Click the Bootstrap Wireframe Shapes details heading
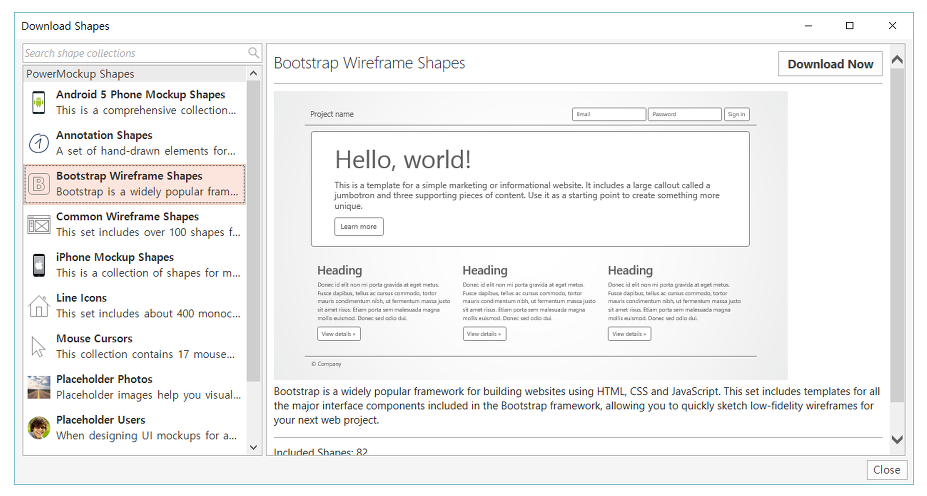The width and height of the screenshot is (927, 496). (x=369, y=63)
